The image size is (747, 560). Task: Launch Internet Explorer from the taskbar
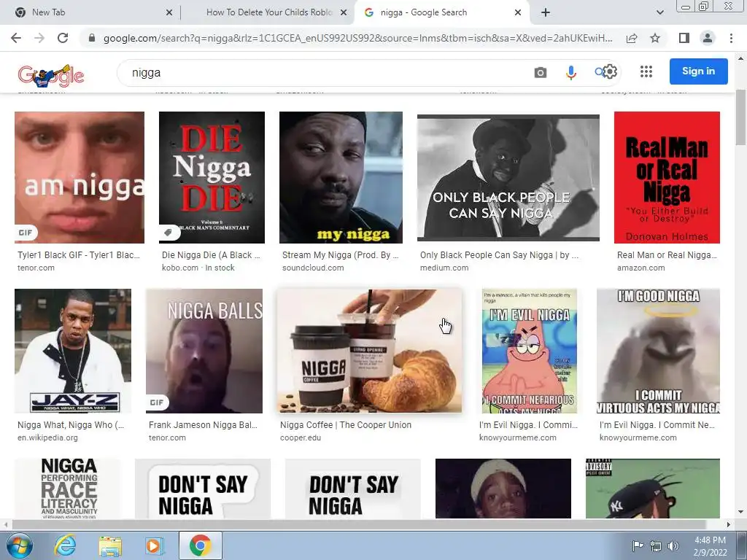click(x=64, y=545)
